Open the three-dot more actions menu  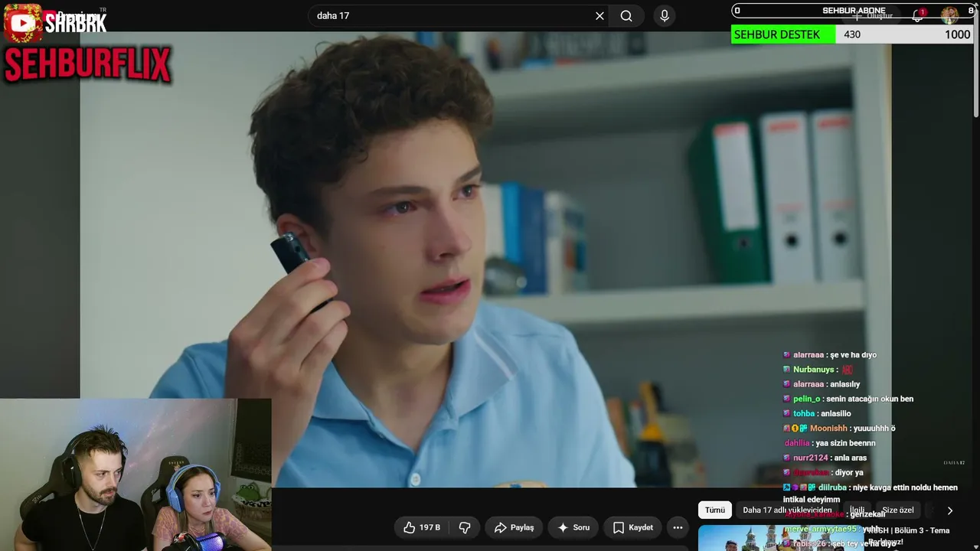[678, 527]
